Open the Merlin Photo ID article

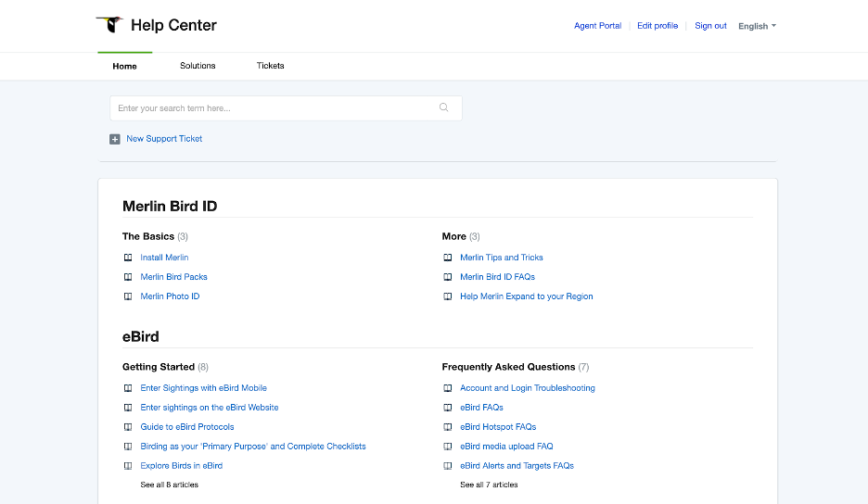tap(170, 296)
